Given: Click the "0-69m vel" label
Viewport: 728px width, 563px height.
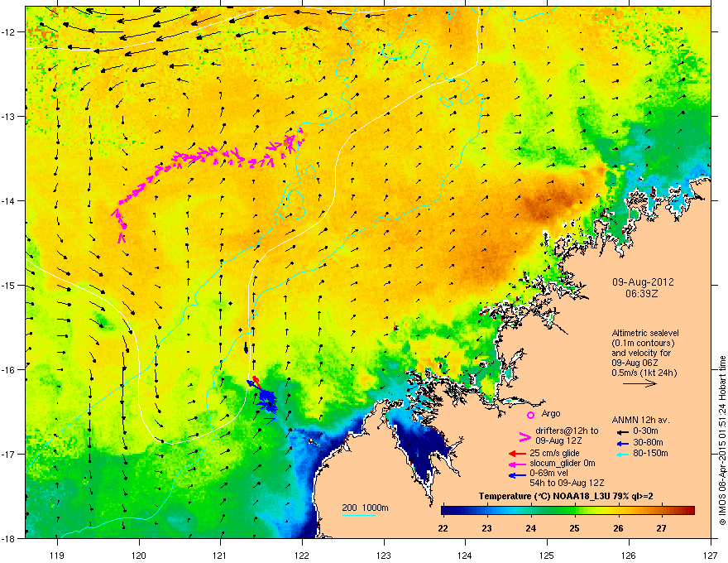Looking at the screenshot, I should click(548, 474).
